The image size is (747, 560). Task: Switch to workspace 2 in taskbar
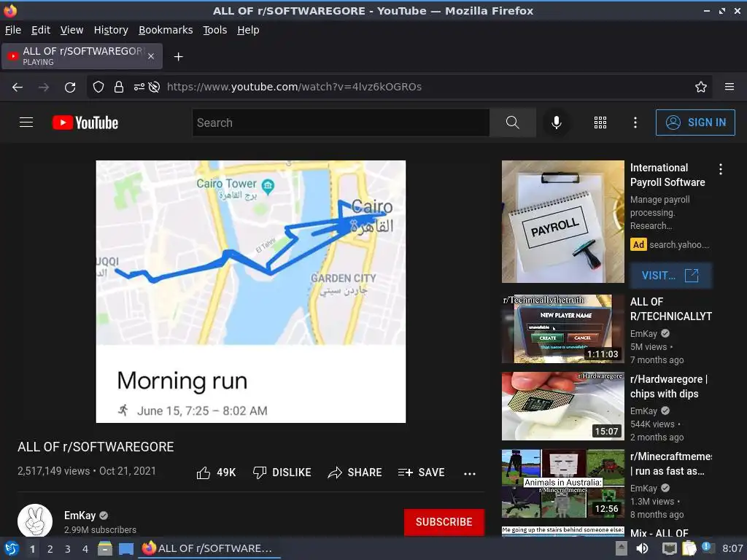coord(50,549)
